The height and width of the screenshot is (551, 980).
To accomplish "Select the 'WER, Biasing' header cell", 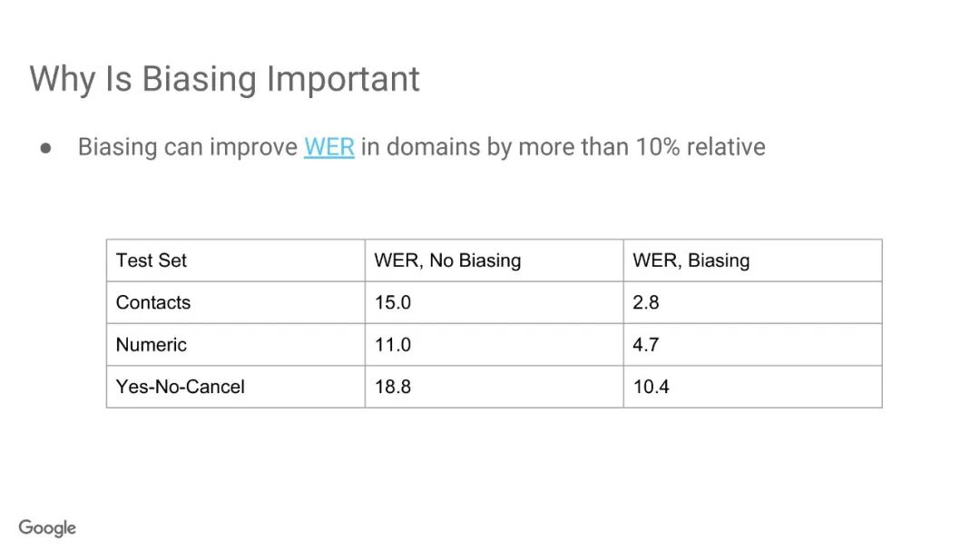I will (752, 261).
